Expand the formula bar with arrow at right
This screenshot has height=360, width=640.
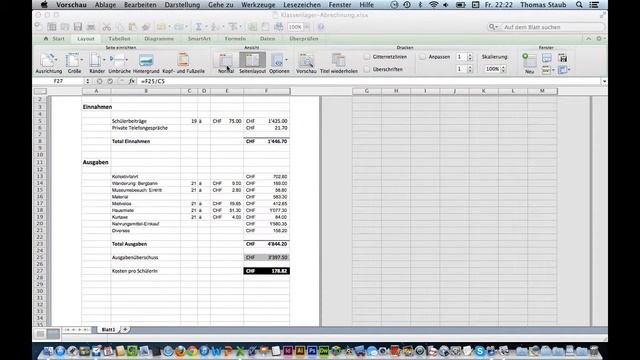tap(604, 81)
